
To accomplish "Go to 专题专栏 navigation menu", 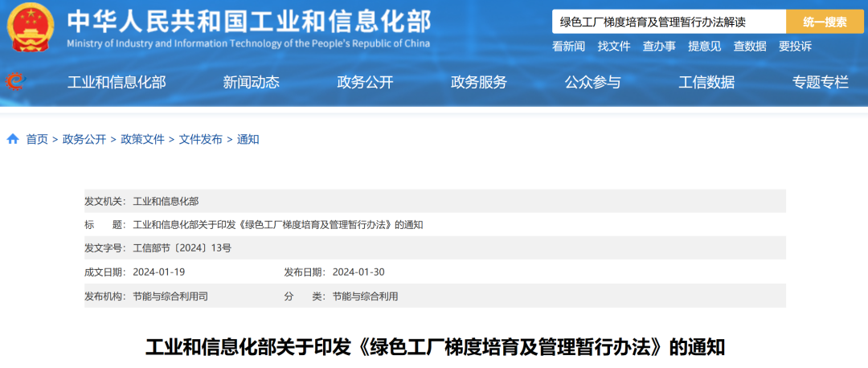I will (820, 81).
